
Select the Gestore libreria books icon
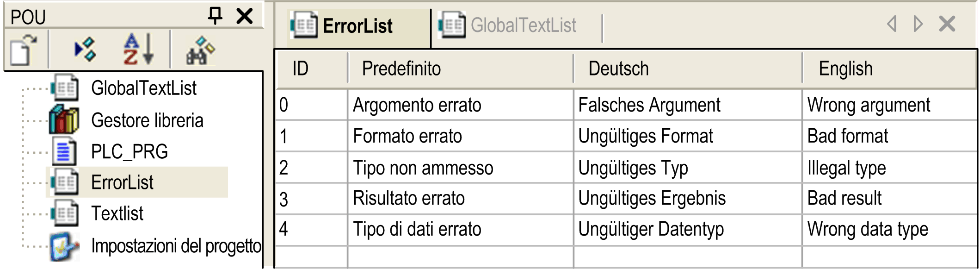[x=64, y=120]
